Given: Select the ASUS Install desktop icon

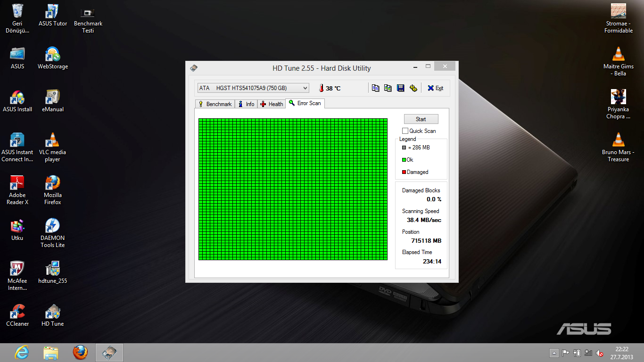Looking at the screenshot, I should pyautogui.click(x=17, y=101).
